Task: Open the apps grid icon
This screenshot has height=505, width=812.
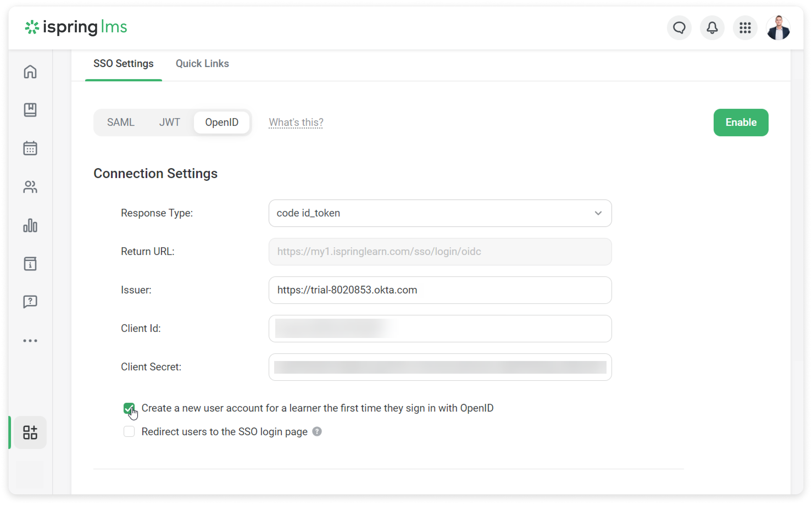Action: point(745,28)
